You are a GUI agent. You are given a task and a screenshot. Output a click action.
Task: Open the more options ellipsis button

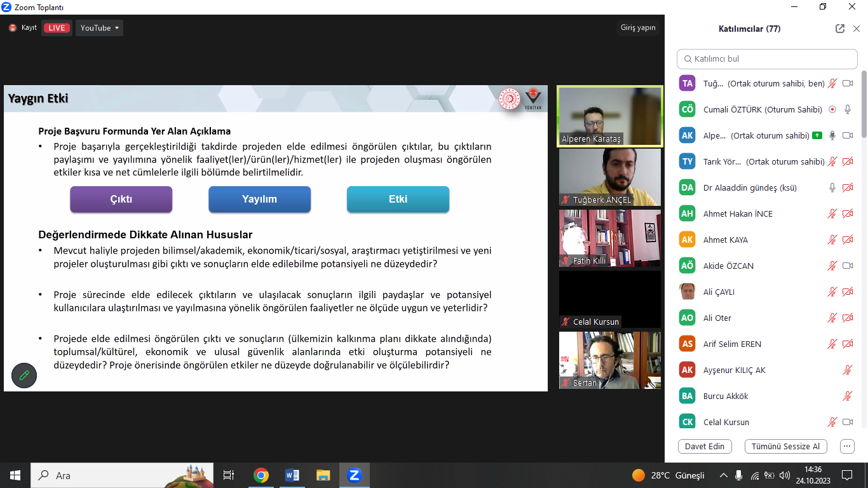[847, 446]
